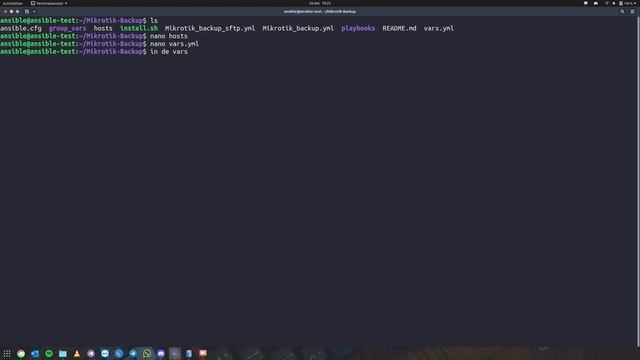Image resolution: width=640 pixels, height=360 pixels.
Task: Click the terminal window title text
Action: (x=320, y=11)
